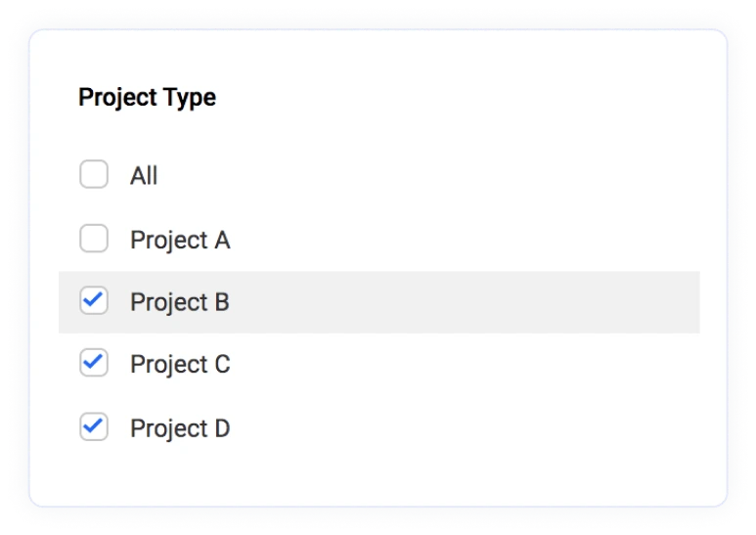Screen dimensions: 756x535
Task: Tick the empty box beside Project A
Action: (94, 238)
